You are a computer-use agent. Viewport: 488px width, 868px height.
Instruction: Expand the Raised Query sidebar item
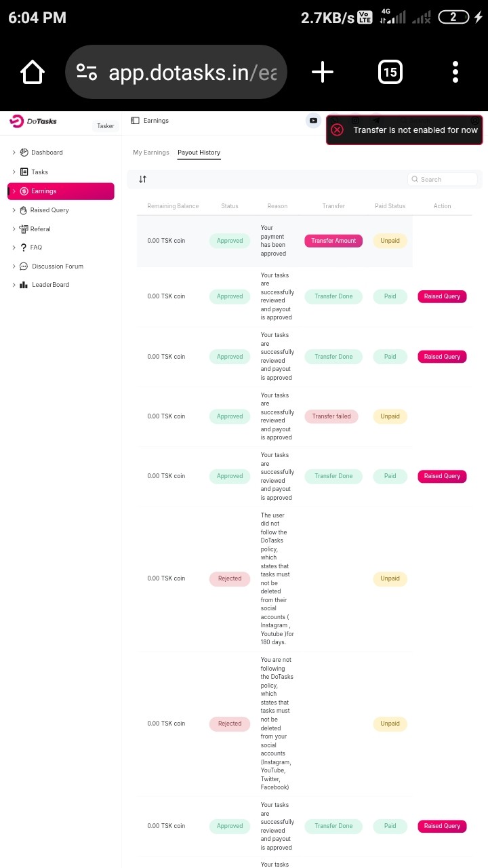[x=49, y=210]
